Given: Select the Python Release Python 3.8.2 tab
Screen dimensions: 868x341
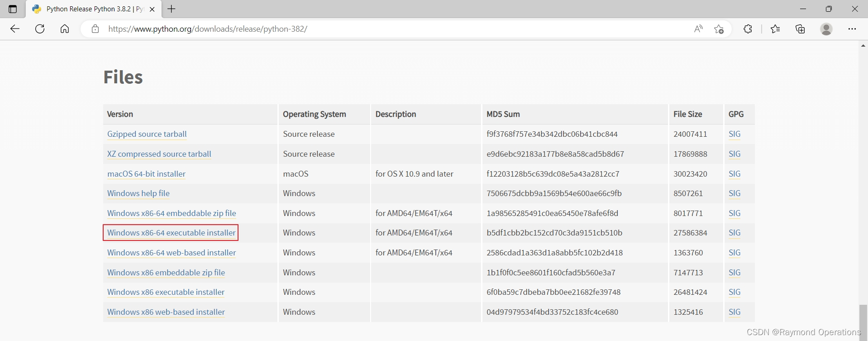Looking at the screenshot, I should point(93,9).
